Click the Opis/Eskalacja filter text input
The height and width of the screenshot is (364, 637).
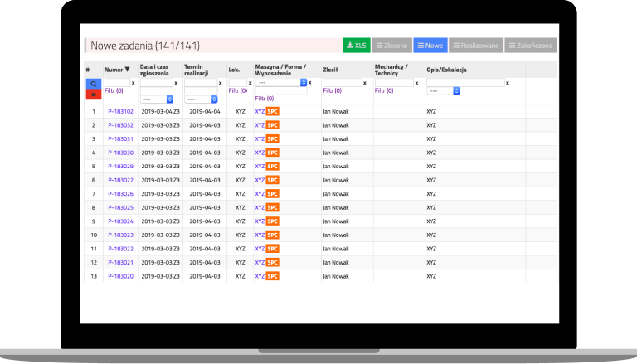(x=465, y=83)
